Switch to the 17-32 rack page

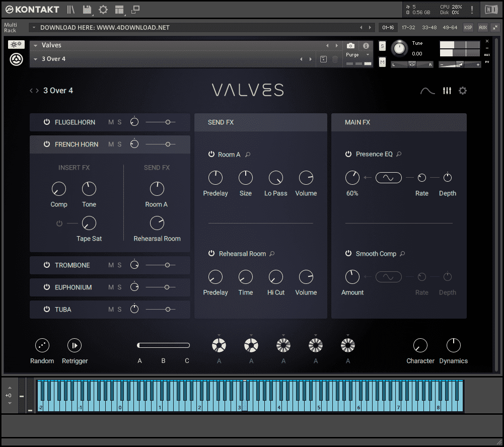pyautogui.click(x=408, y=28)
